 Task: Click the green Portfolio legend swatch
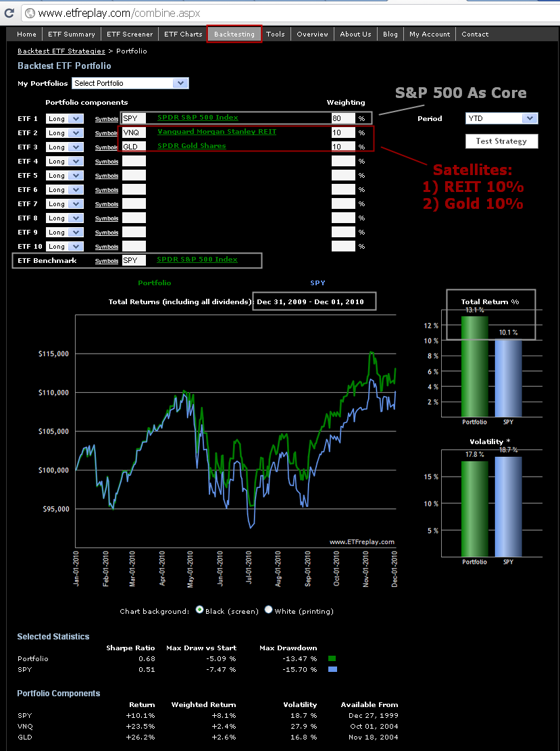332,658
